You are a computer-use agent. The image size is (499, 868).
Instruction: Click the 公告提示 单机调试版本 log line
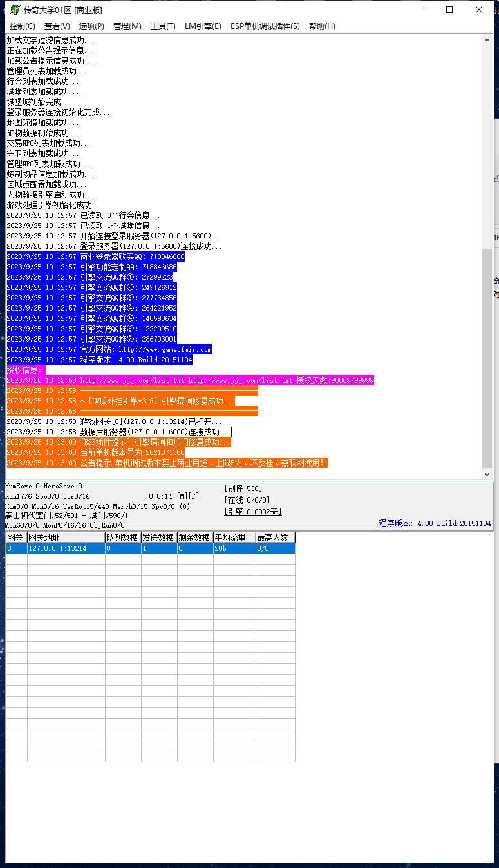[167, 463]
